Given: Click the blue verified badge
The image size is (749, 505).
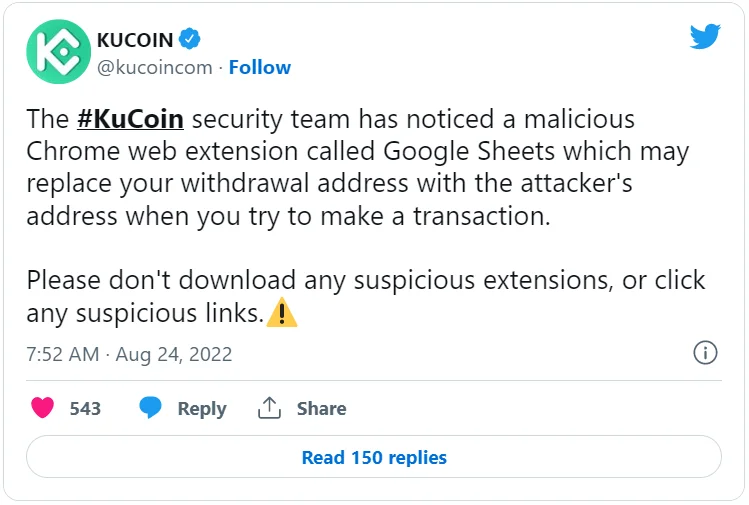Looking at the screenshot, I should (x=190, y=39).
